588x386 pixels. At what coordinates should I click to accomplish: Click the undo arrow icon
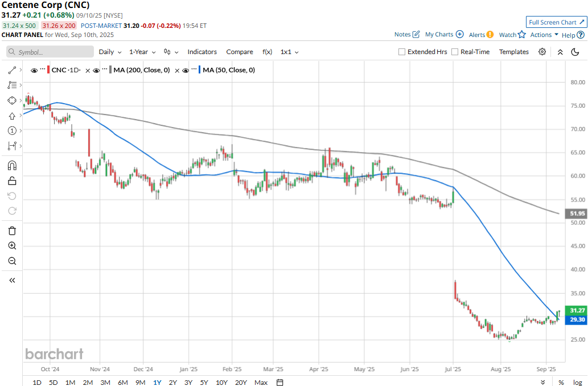tap(12, 196)
